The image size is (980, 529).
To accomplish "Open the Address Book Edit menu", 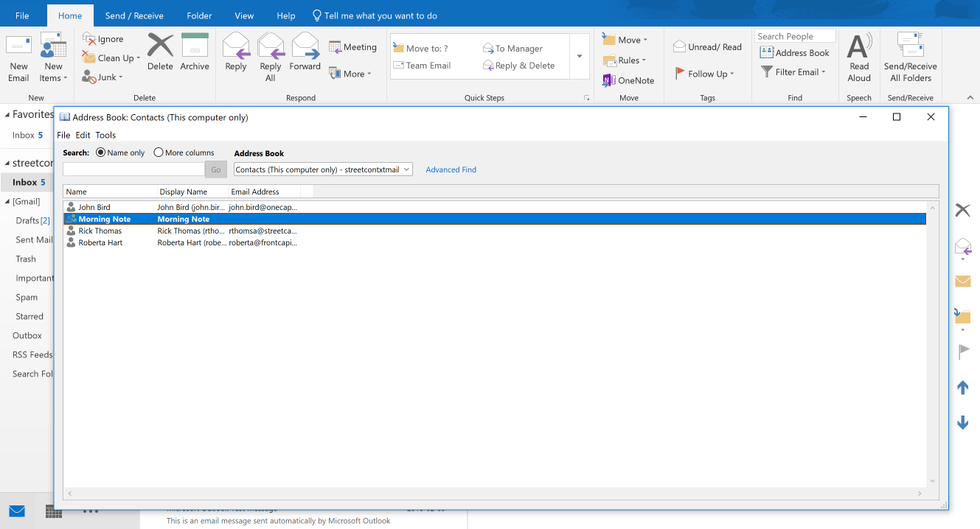I will pyautogui.click(x=83, y=135).
